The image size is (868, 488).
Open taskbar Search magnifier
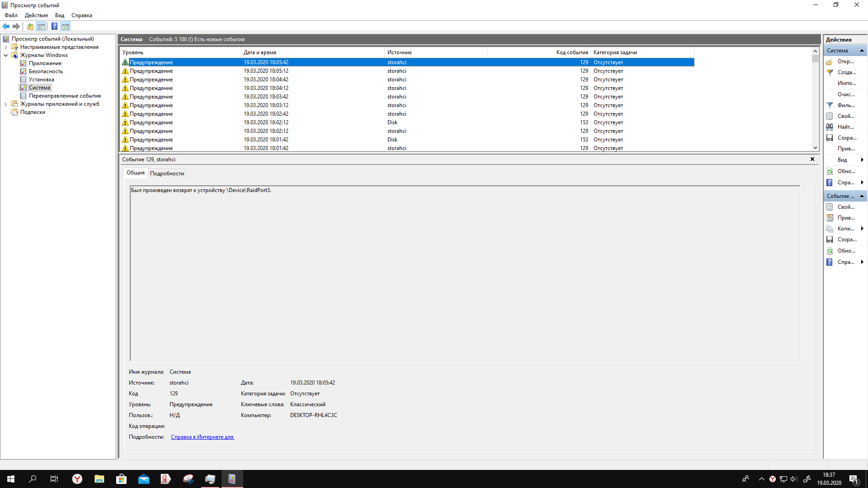[33, 479]
